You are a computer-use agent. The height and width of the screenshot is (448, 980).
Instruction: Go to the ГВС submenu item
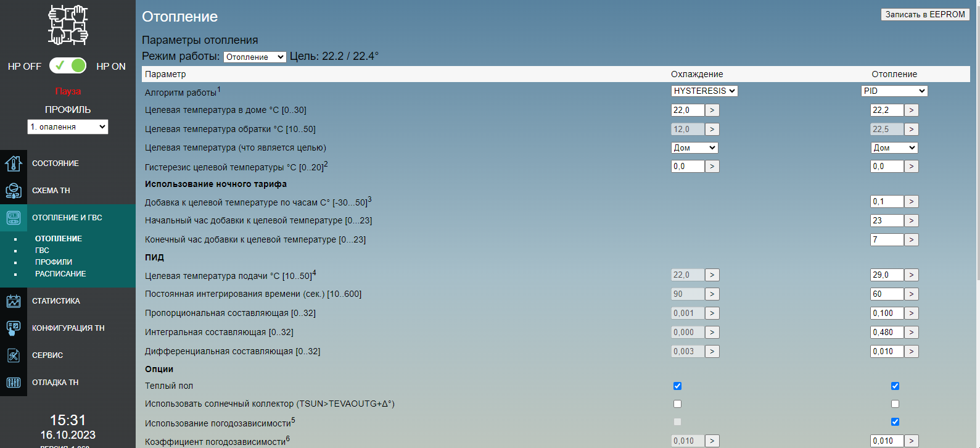click(42, 251)
